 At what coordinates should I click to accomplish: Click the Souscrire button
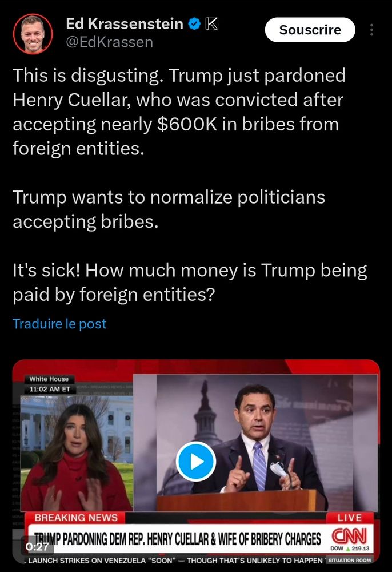point(310,30)
